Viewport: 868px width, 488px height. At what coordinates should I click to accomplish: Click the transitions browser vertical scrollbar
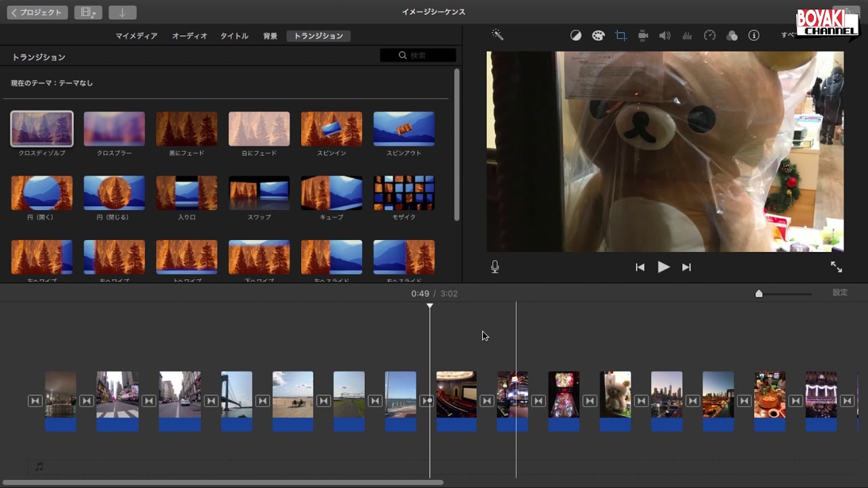click(x=457, y=144)
